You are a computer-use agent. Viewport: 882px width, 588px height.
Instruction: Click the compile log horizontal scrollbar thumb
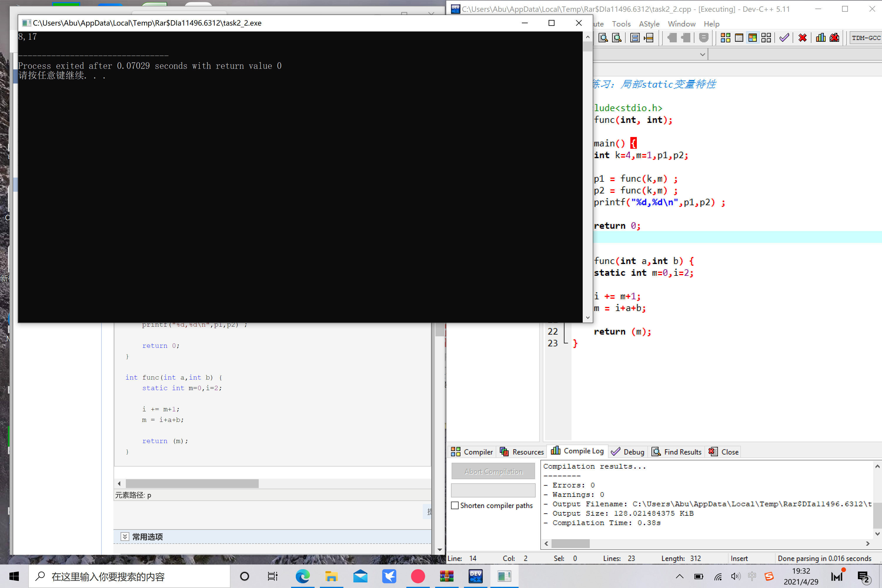click(x=570, y=543)
